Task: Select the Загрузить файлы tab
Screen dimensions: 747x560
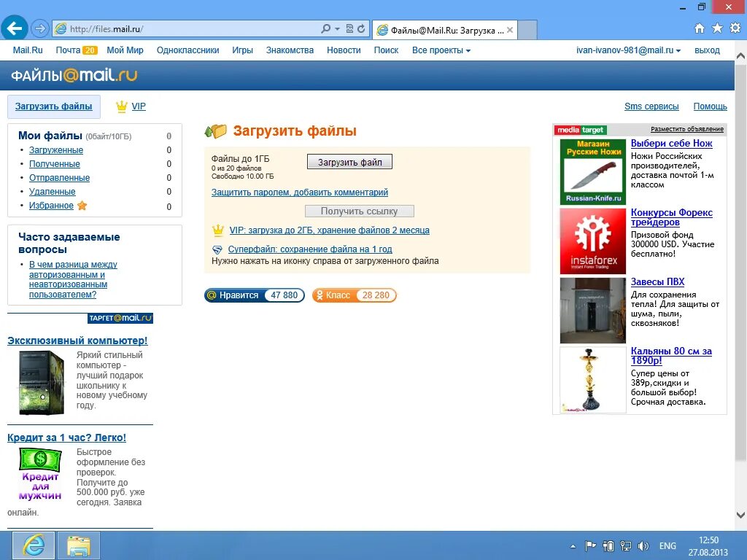Action: click(x=54, y=106)
